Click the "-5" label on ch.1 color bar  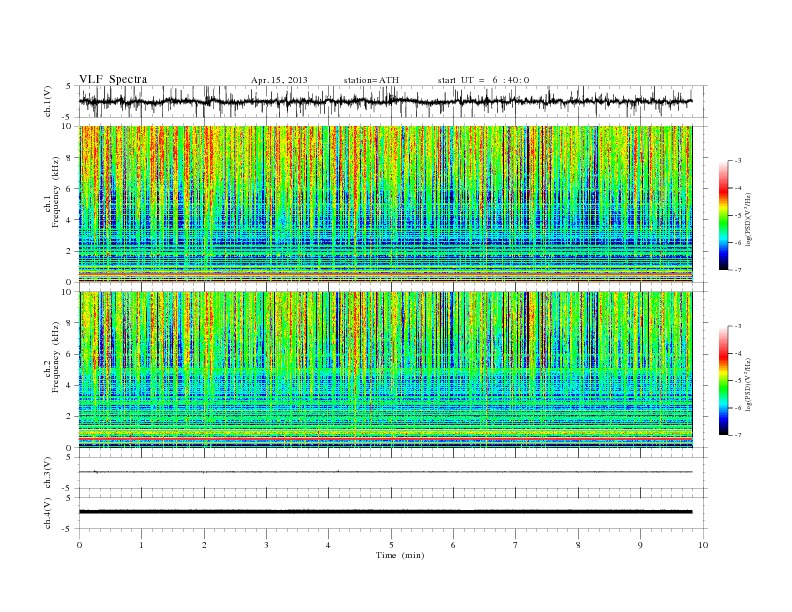click(x=738, y=216)
